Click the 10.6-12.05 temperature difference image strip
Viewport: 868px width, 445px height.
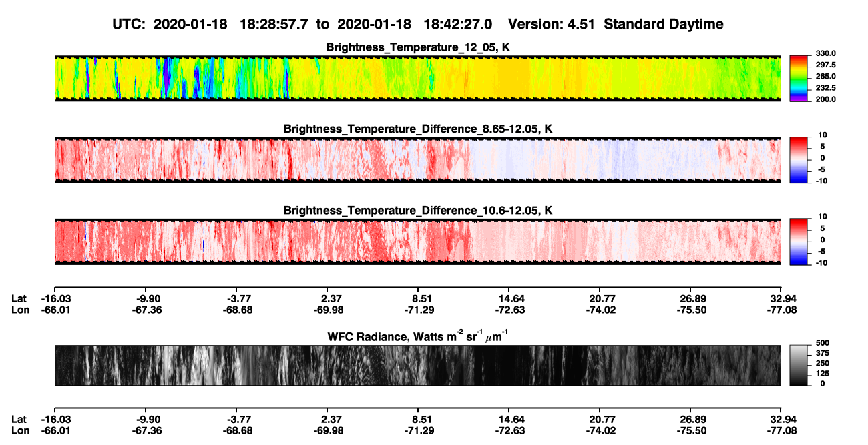(x=418, y=242)
